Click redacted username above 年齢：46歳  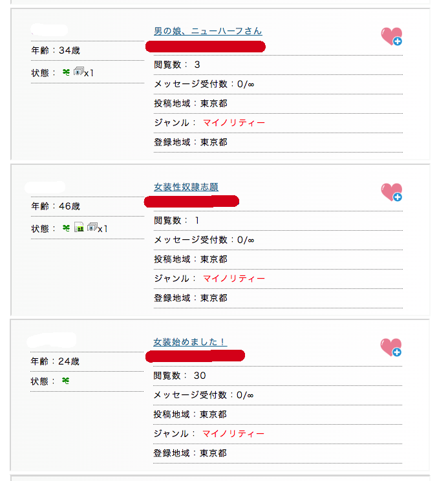[45, 187]
